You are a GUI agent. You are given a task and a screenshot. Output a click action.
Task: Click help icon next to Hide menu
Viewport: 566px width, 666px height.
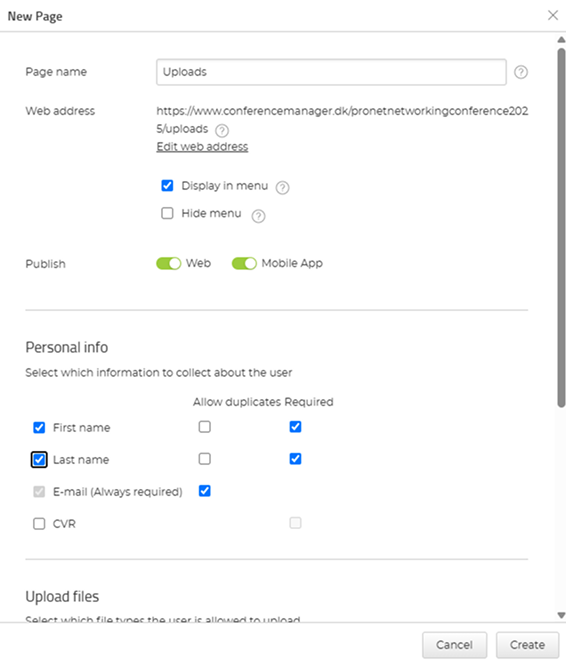258,216
